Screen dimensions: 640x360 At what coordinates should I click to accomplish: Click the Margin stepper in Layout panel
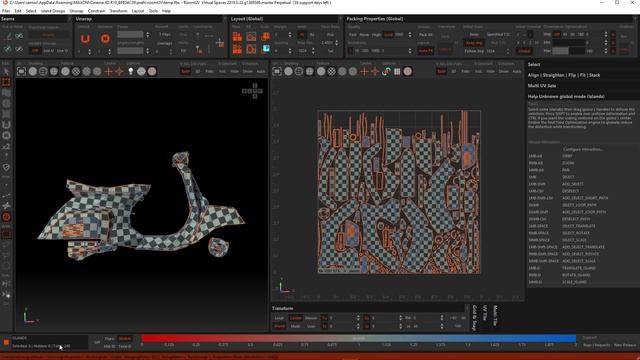click(290, 35)
